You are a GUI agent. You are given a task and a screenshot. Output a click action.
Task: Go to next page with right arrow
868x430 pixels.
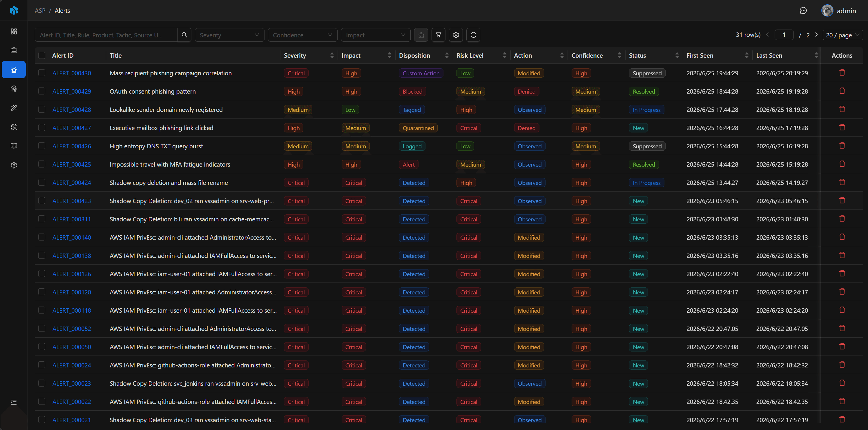point(816,35)
